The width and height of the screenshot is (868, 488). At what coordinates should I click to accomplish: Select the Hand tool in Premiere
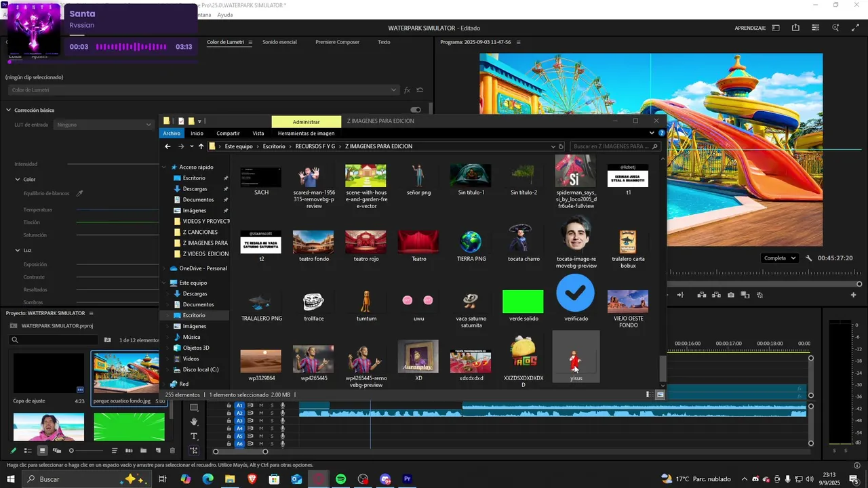click(194, 422)
